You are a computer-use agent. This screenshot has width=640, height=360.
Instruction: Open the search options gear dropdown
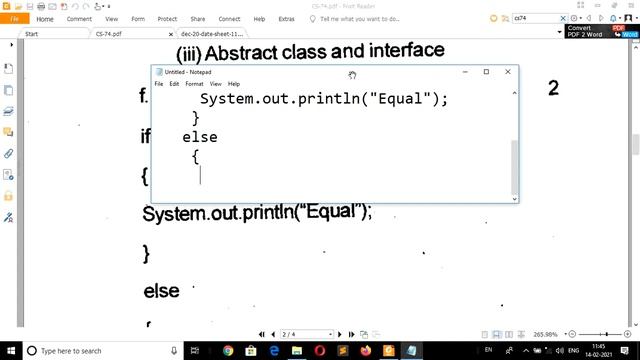(576, 18)
